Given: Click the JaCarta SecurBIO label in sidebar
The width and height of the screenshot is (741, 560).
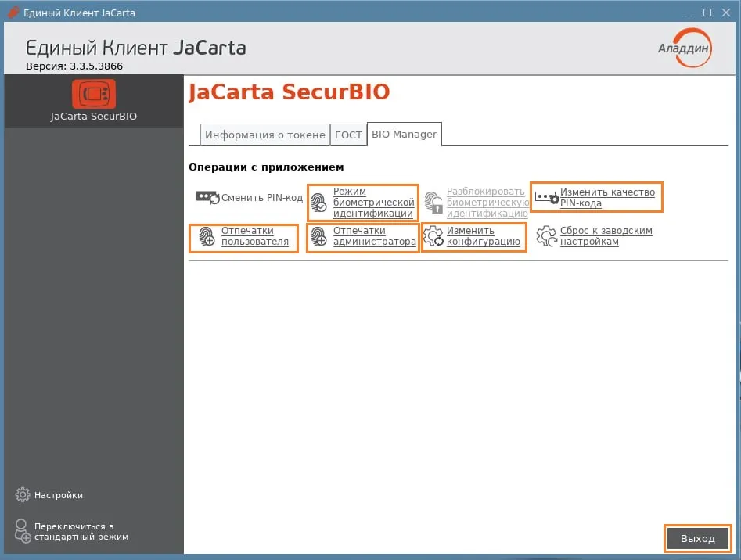Looking at the screenshot, I should (94, 117).
